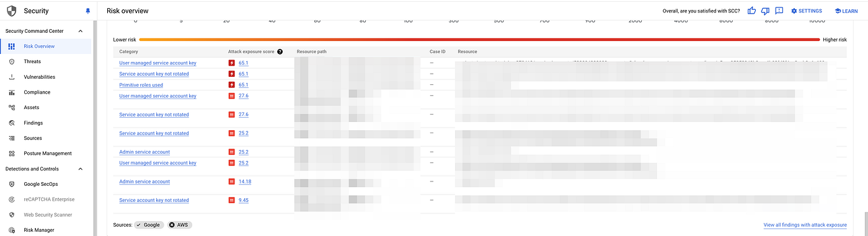The height and width of the screenshot is (236, 868).
Task: Click the Assets icon in sidebar
Action: pos(12,107)
